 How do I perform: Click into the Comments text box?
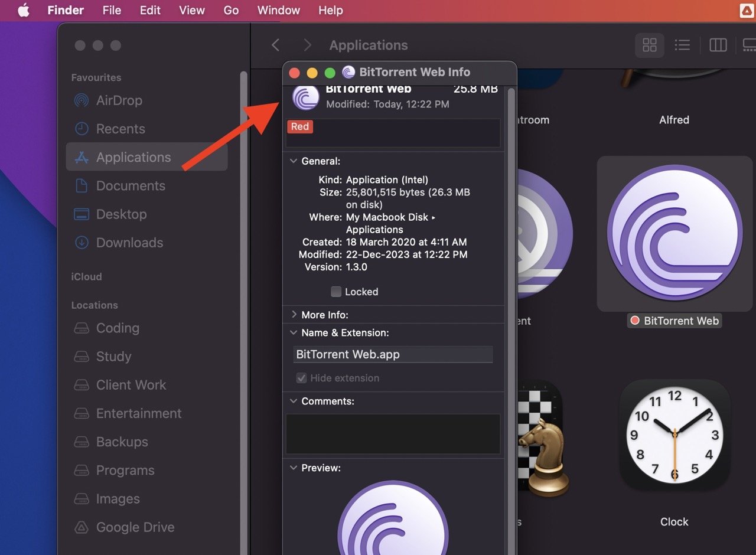click(x=393, y=433)
